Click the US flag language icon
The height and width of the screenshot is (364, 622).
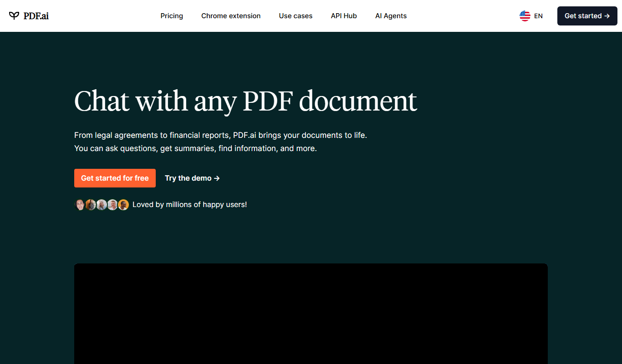[525, 16]
